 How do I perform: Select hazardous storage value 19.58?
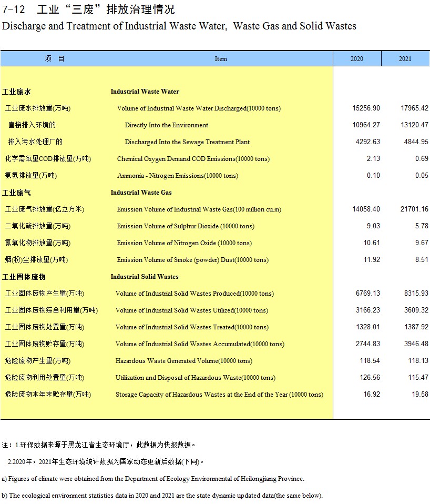pyautogui.click(x=420, y=394)
